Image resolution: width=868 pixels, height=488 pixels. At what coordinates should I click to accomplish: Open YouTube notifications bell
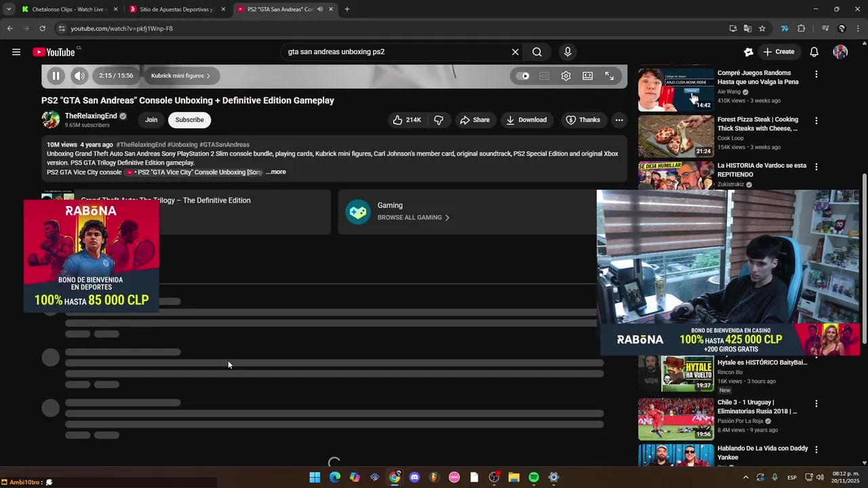click(814, 52)
